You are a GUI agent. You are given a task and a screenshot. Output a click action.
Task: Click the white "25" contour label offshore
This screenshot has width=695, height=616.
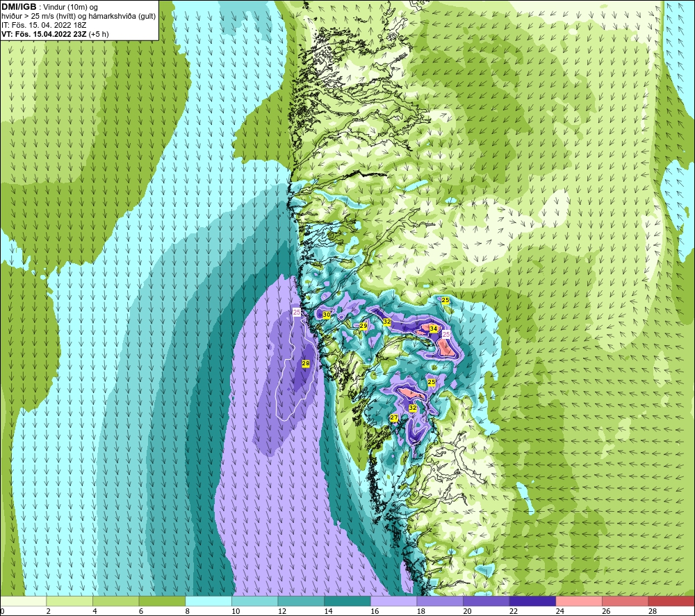(x=297, y=312)
